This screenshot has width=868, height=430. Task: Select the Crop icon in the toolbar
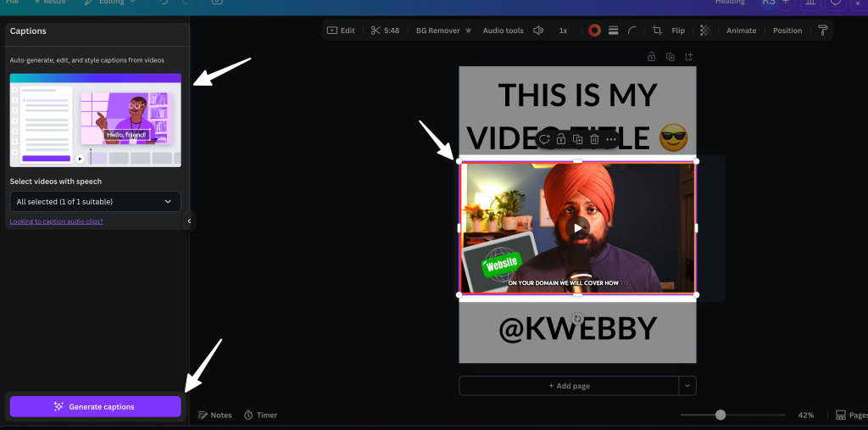tap(657, 31)
